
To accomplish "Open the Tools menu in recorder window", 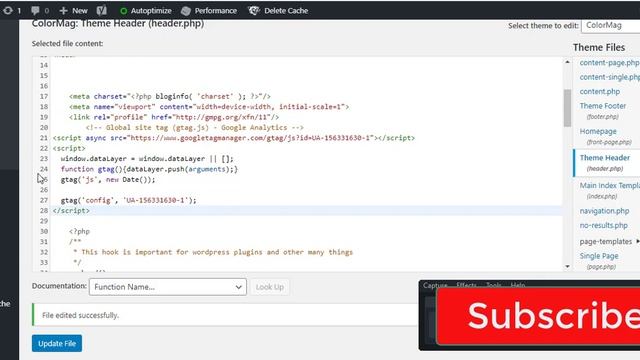I will [x=493, y=285].
